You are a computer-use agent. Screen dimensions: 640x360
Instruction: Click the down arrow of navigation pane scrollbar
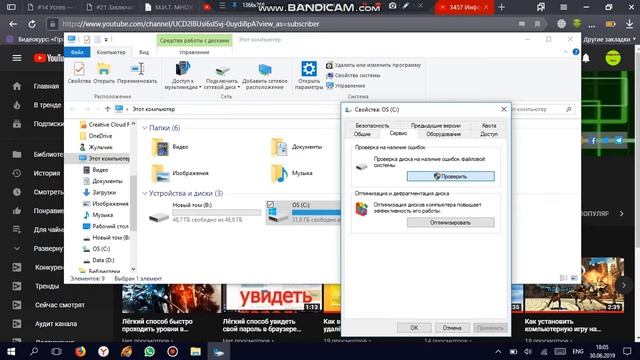point(133,269)
